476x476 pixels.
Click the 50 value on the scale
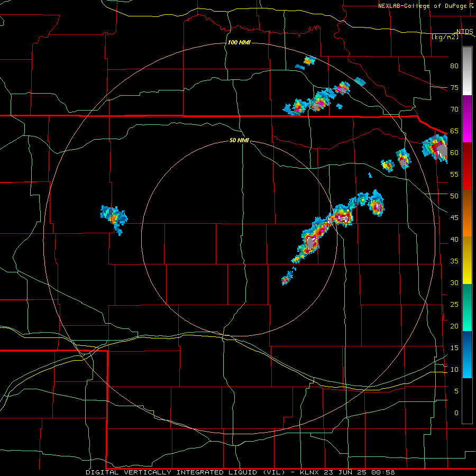(454, 196)
